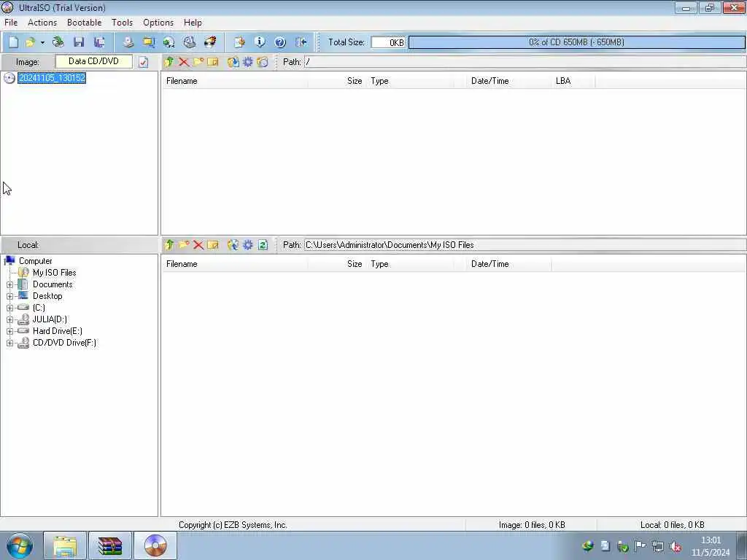Image resolution: width=747 pixels, height=560 pixels.
Task: Open the Bootable menu
Action: tap(85, 23)
